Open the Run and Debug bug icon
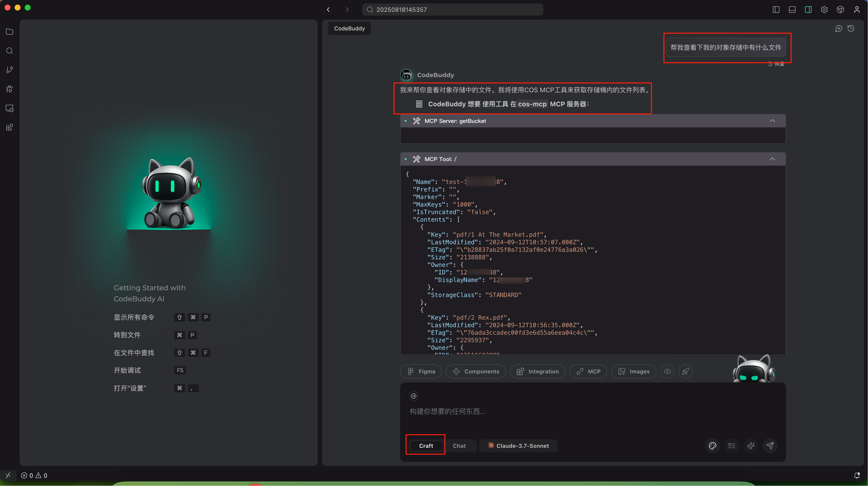Image resolution: width=868 pixels, height=486 pixels. [10, 89]
